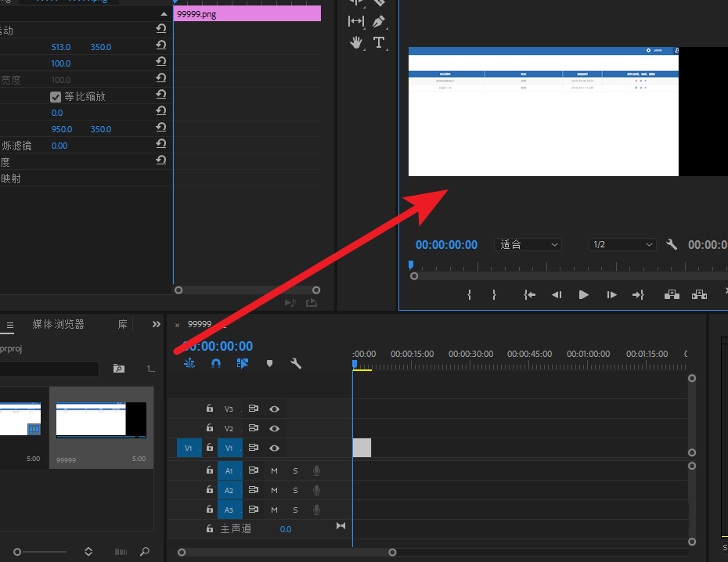Image resolution: width=728 pixels, height=562 pixels.
Task: Add a marker to the sequence
Action: [x=268, y=362]
